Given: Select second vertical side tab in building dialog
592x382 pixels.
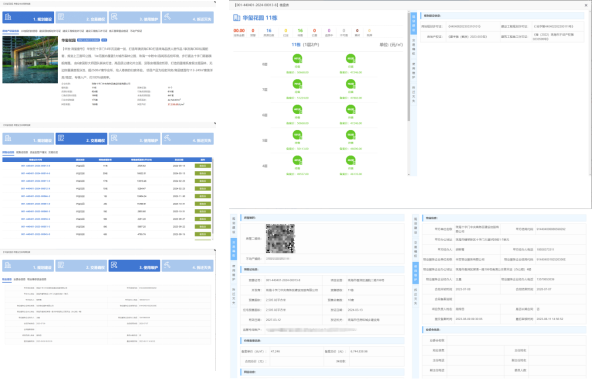Looking at the screenshot, I should pyautogui.click(x=413, y=47).
